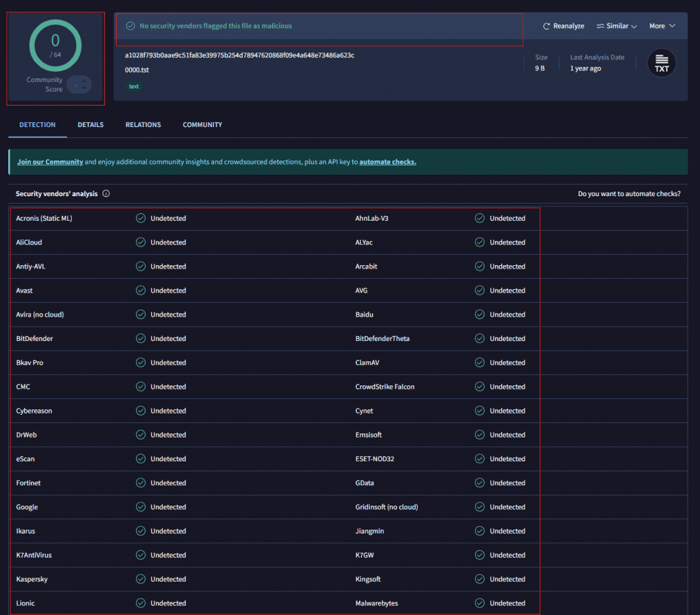This screenshot has height=615, width=700.
Task: Click the Jiangmin vendor name
Action: click(x=370, y=531)
